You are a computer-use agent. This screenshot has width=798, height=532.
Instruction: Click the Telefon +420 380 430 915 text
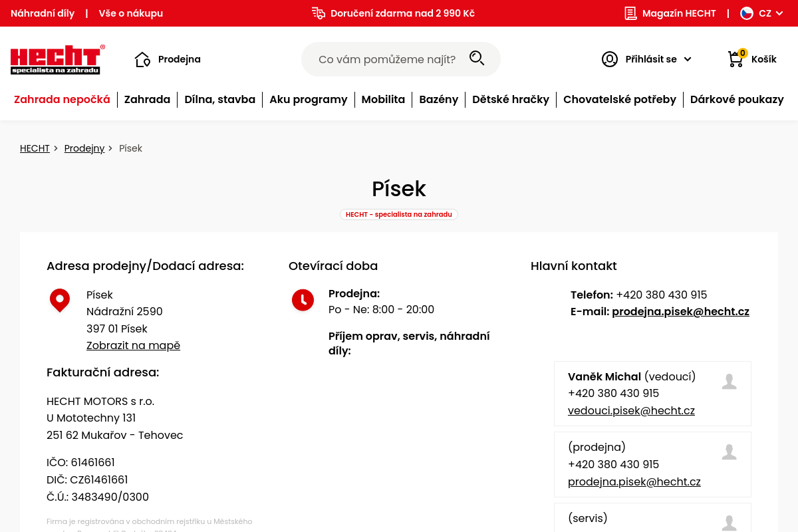[638, 295]
